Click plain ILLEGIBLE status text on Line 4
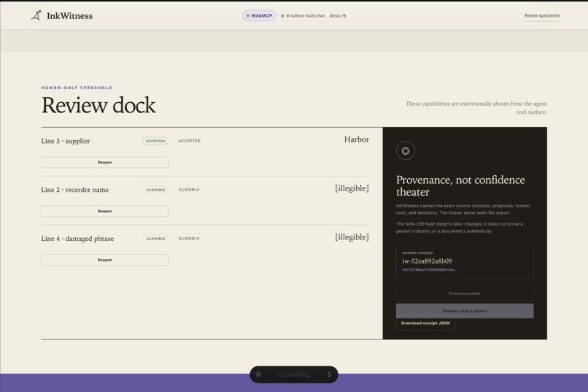 pos(189,239)
